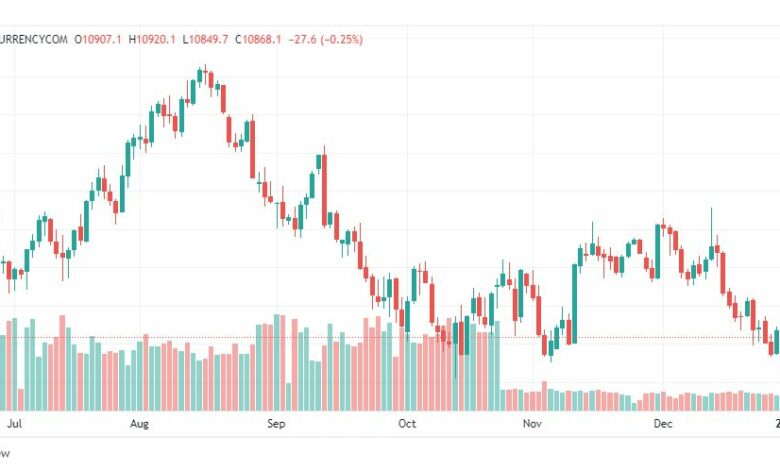Viewport: 780px width, 470px height.
Task: Click the Sep date label
Action: (x=276, y=424)
